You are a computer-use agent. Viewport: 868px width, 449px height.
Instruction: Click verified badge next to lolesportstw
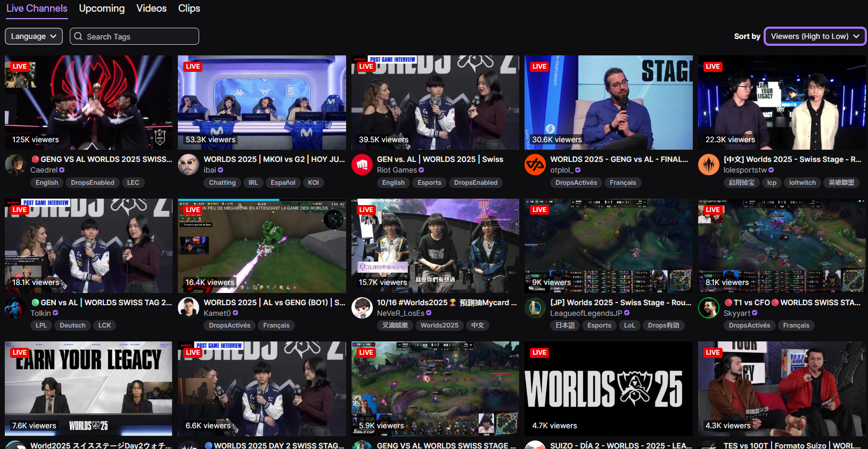(x=771, y=170)
